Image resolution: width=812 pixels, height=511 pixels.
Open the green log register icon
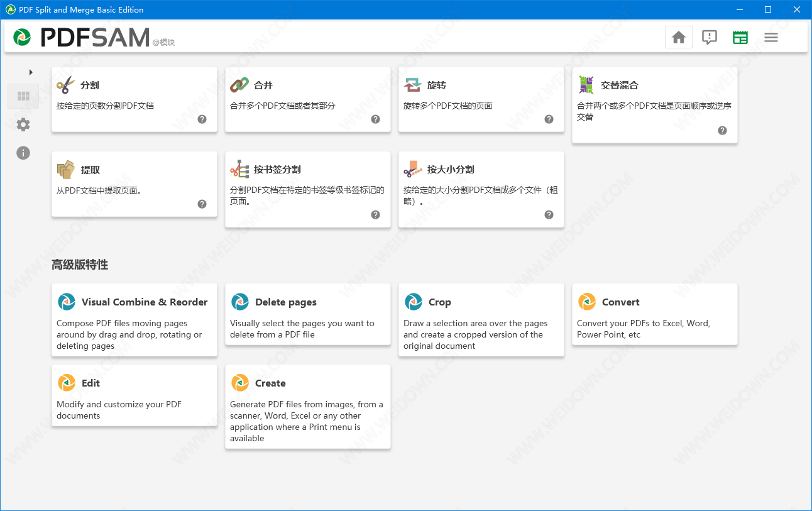coord(740,38)
